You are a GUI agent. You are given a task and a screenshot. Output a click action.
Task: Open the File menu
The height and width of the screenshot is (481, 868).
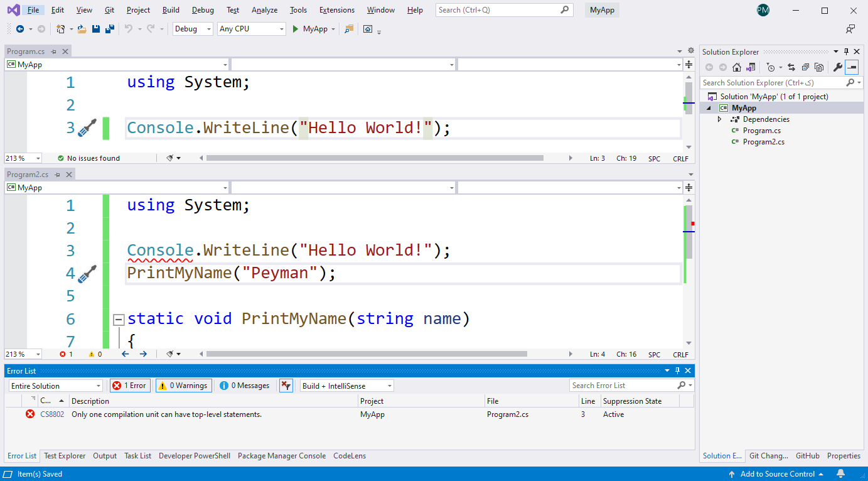coord(33,10)
